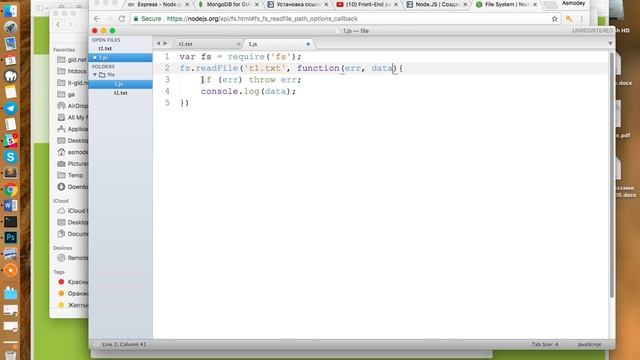Open Tab Size: 4 in status bar
640x360 pixels.
click(x=544, y=344)
